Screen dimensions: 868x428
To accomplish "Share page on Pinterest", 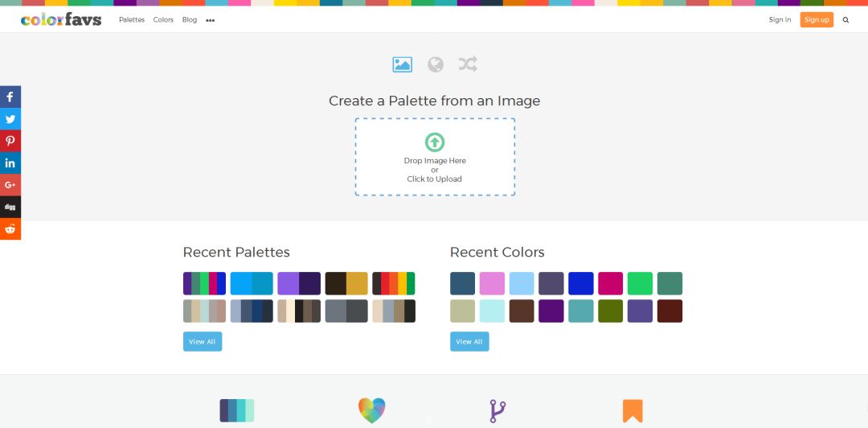I will (10, 141).
